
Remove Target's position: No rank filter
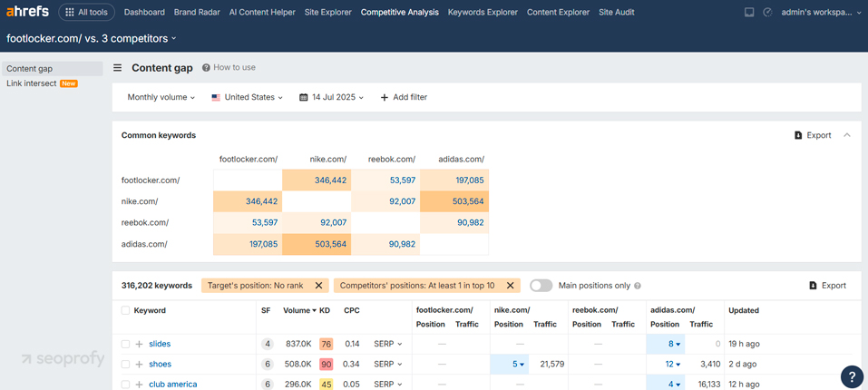tap(318, 286)
